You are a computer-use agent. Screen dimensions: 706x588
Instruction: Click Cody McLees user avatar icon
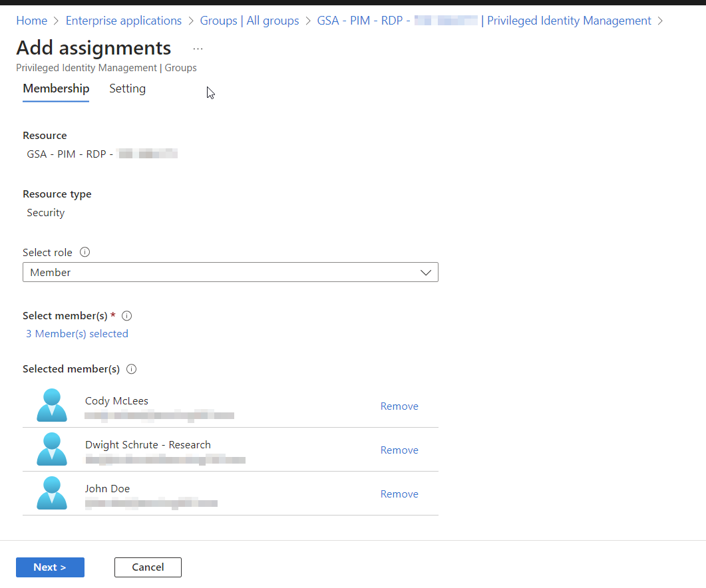coord(52,405)
